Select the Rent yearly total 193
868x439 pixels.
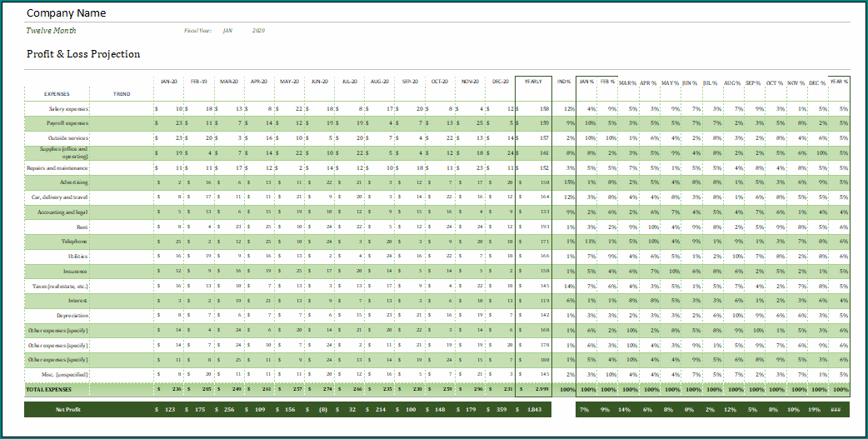pos(544,227)
